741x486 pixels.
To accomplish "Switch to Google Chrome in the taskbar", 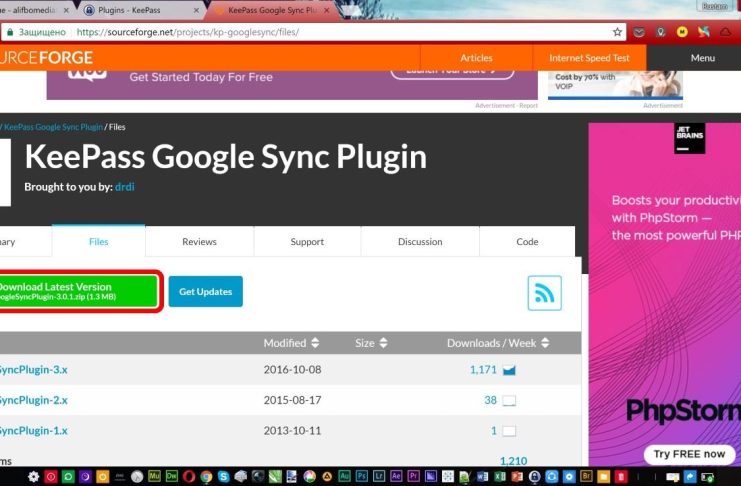I will pos(206,477).
